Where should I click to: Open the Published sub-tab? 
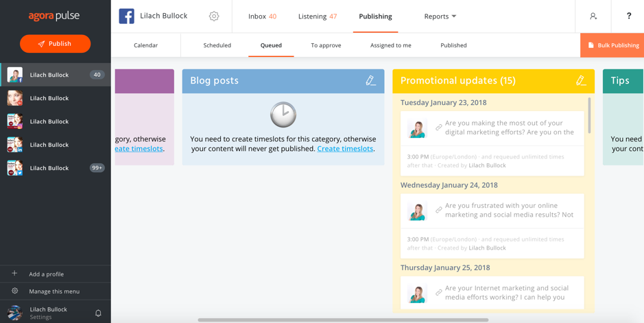click(x=453, y=45)
